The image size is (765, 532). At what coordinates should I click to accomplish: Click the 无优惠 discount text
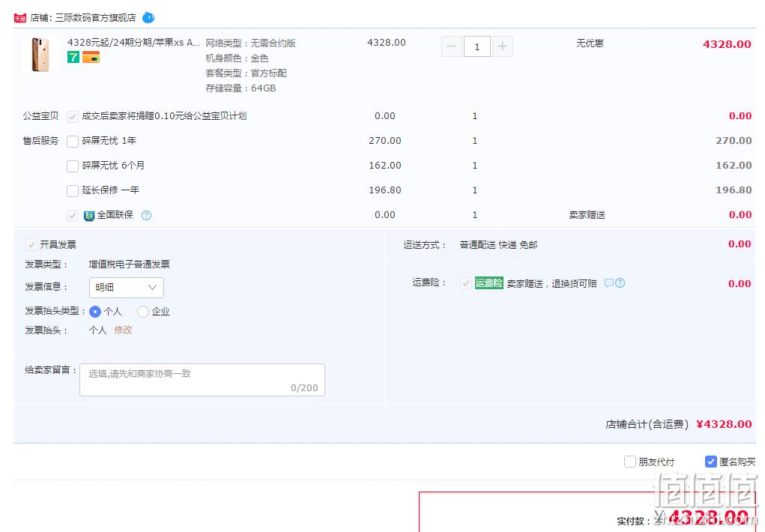tap(590, 43)
